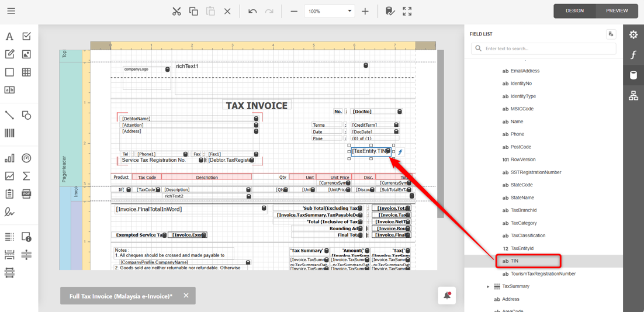Select the TAX INVOICE title label
This screenshot has width=644, height=312.
coord(257,106)
